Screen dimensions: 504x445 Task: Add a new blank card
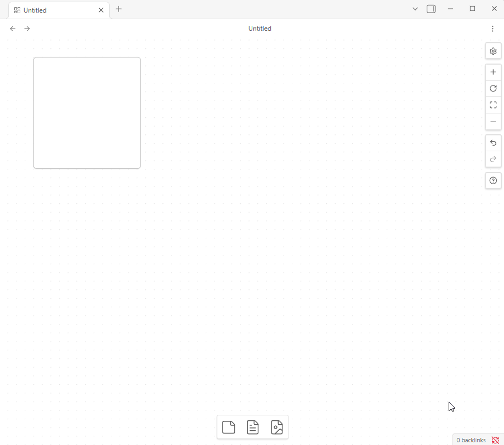(x=229, y=427)
